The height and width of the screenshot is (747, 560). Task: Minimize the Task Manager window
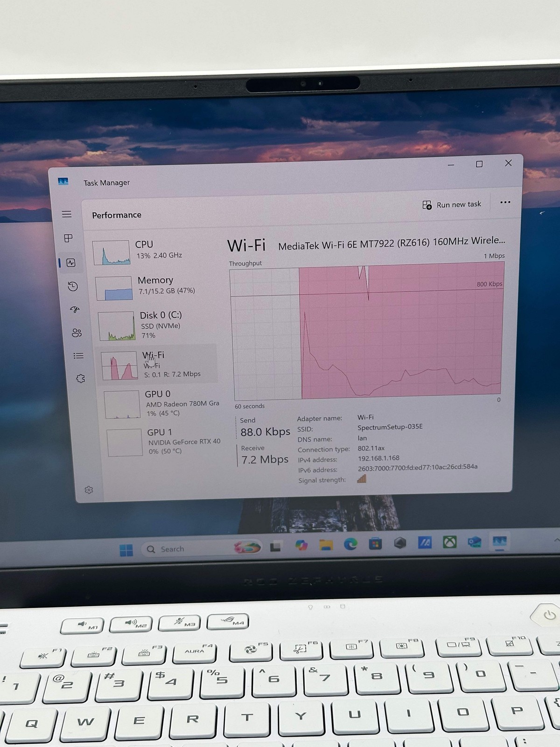[451, 165]
